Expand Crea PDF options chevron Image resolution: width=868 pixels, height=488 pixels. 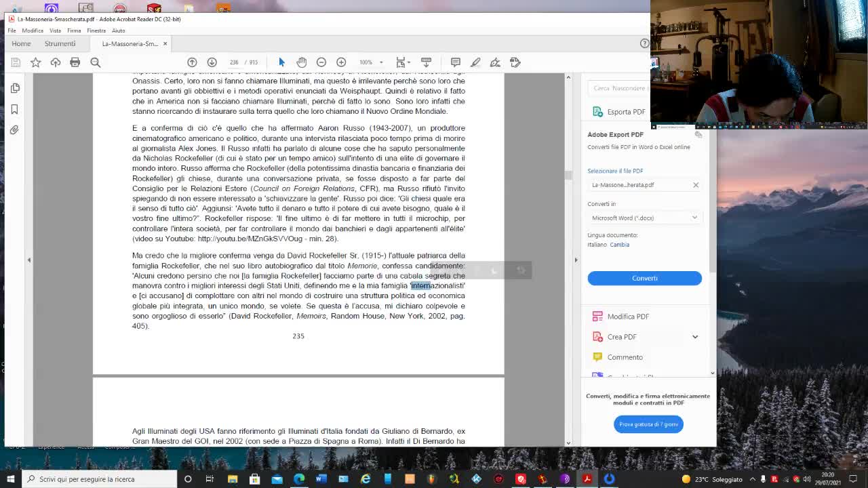click(695, 337)
